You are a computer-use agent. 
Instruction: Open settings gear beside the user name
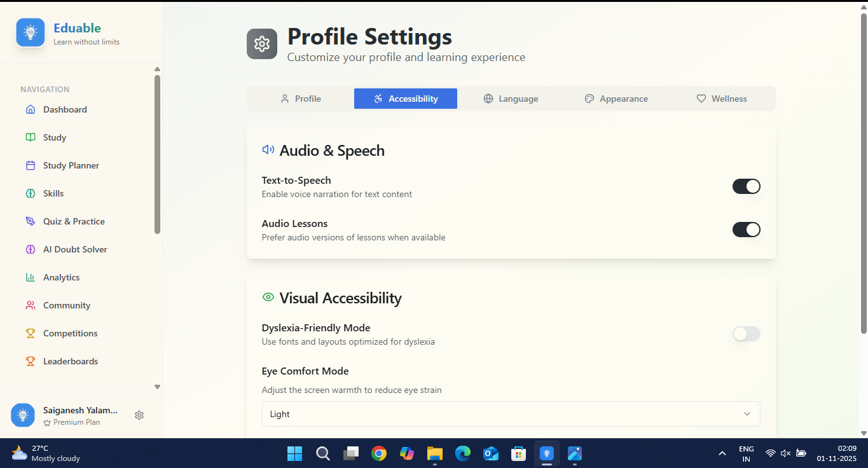tap(139, 415)
